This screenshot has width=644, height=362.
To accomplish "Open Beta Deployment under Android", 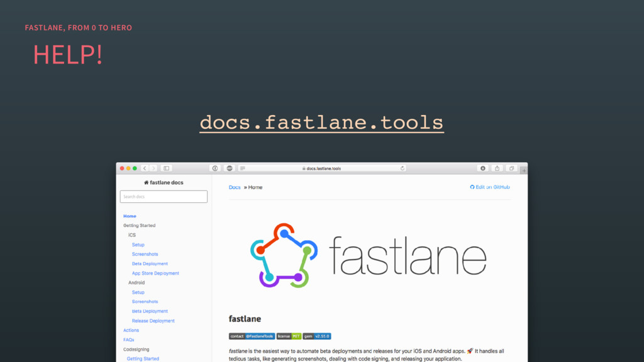I will click(x=150, y=311).
